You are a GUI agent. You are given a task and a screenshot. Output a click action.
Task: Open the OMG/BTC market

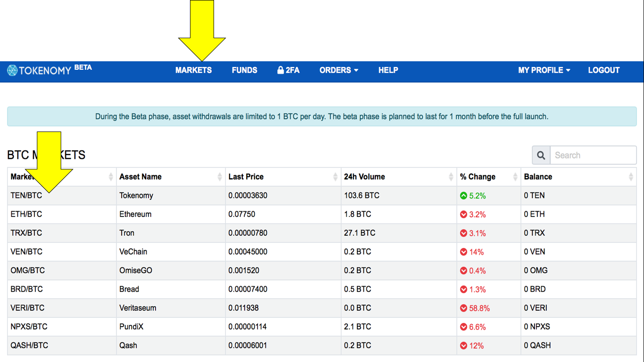(28, 271)
